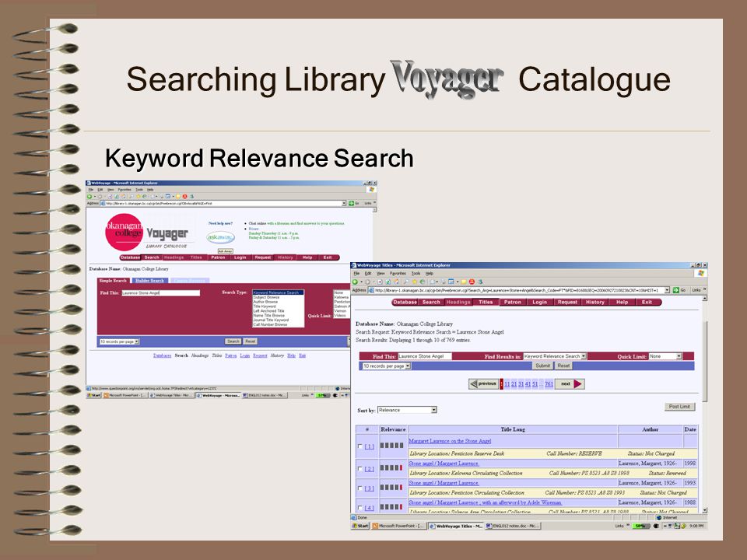Click green Go arrow in WebVoyage Titles window
747x560 pixels.
tap(675, 290)
